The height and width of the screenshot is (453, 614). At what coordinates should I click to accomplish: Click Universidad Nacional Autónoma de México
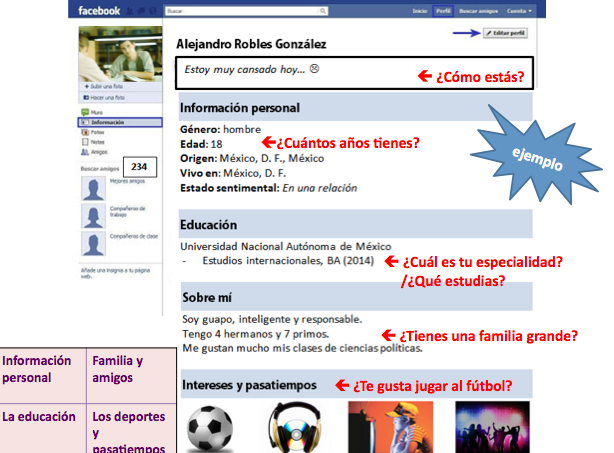286,246
